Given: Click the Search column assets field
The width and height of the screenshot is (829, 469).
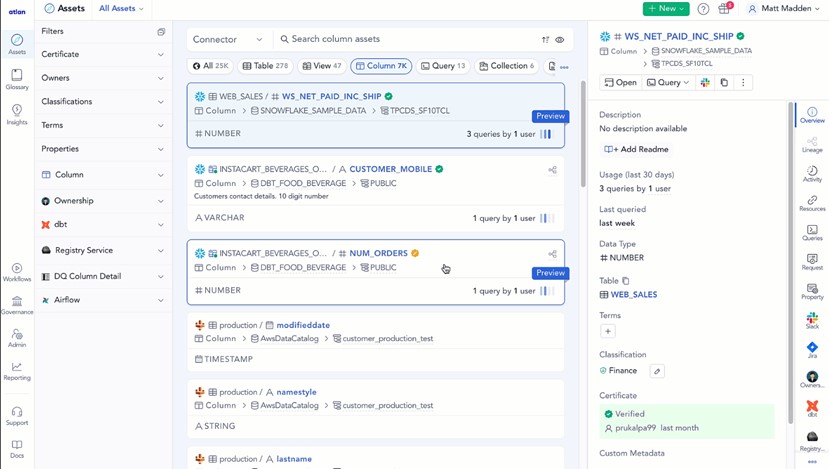Looking at the screenshot, I should [407, 40].
